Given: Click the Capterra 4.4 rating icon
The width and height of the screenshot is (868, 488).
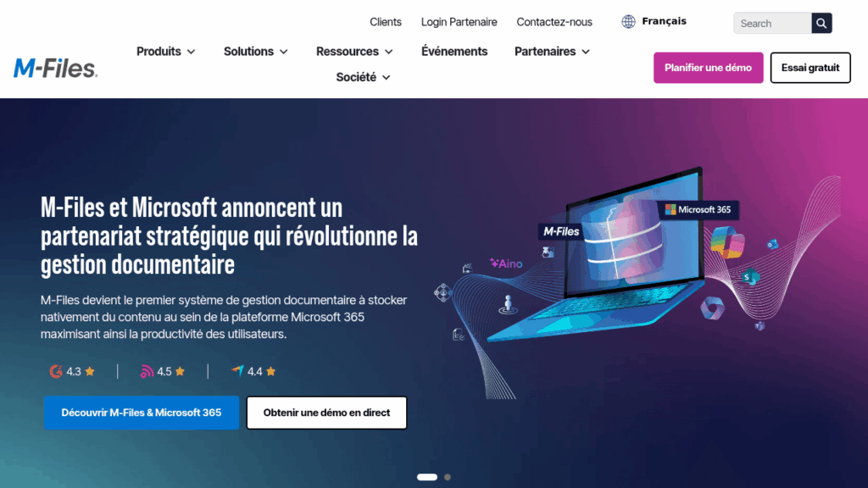Looking at the screenshot, I should [237, 371].
